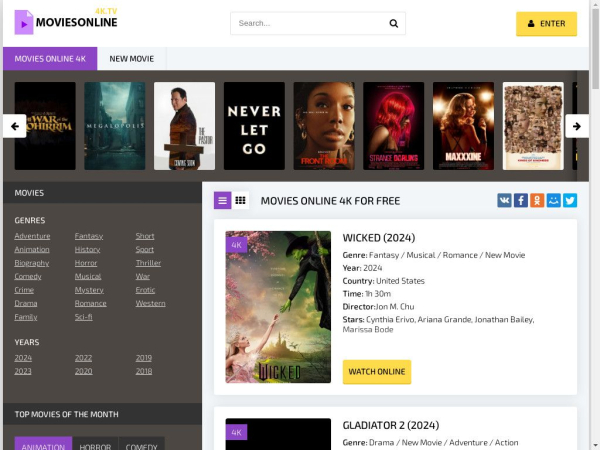Share on Odnoklassniki icon
600x450 pixels.
click(x=537, y=201)
